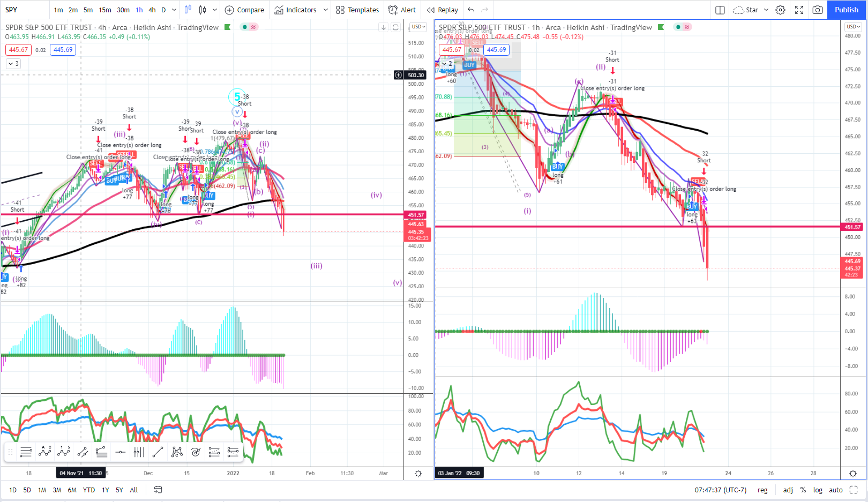This screenshot has height=502, width=868.
Task: Select the D daily timeframe
Action: [164, 10]
